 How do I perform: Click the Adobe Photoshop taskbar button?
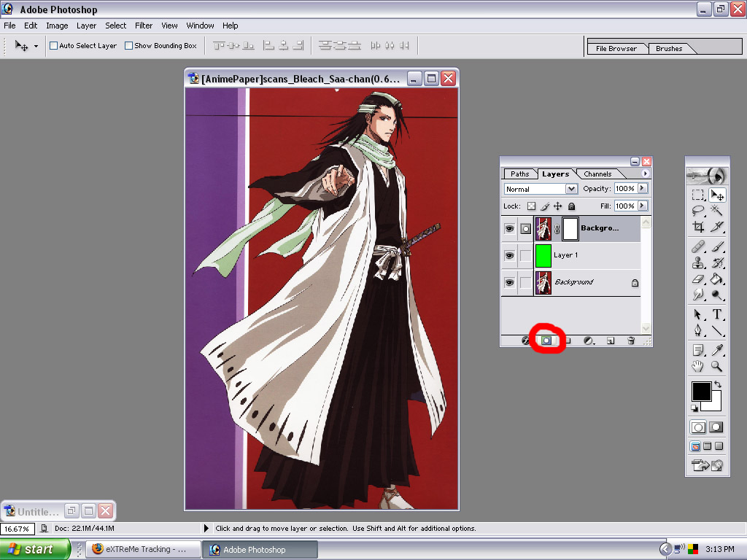[x=260, y=550]
